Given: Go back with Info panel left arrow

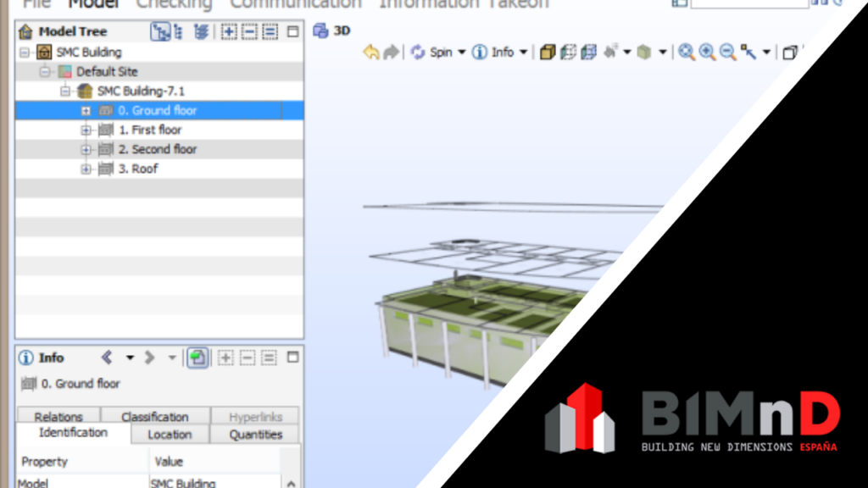Looking at the screenshot, I should [x=107, y=358].
